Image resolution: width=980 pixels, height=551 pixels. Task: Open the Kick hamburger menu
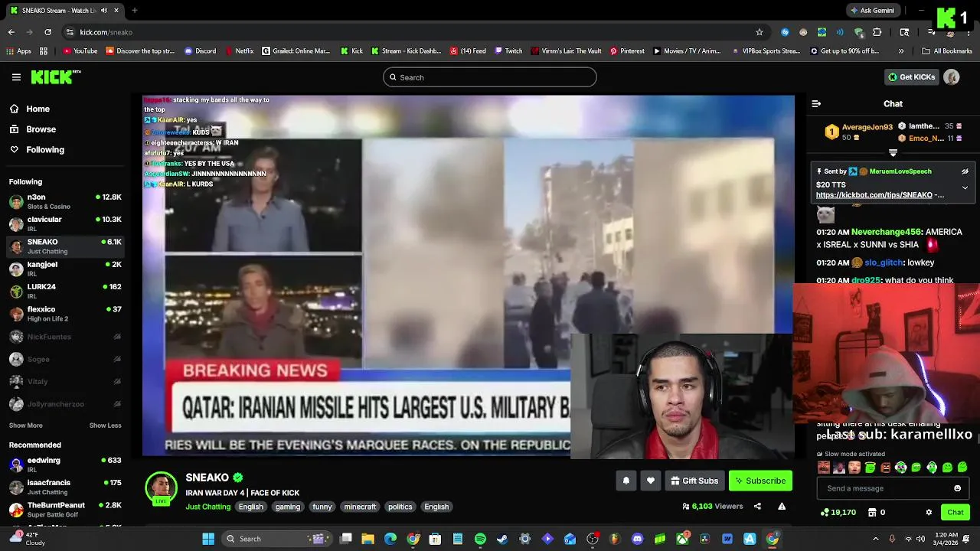[16, 77]
